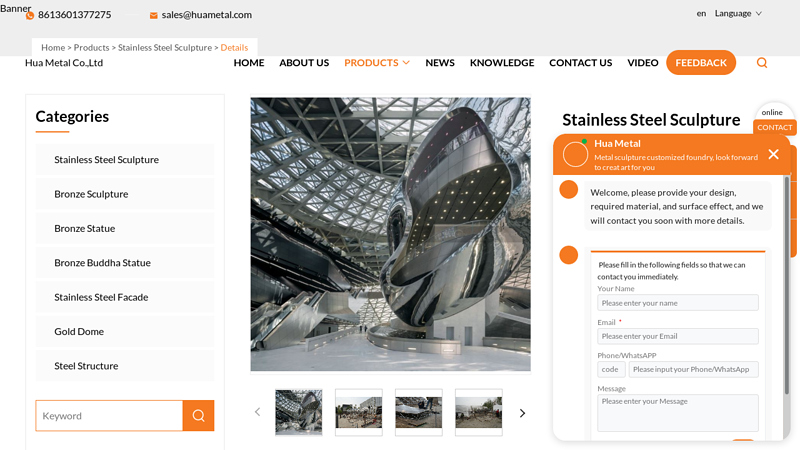This screenshot has height=450, width=800.
Task: Close the Hua Metal chat panel
Action: click(x=773, y=154)
